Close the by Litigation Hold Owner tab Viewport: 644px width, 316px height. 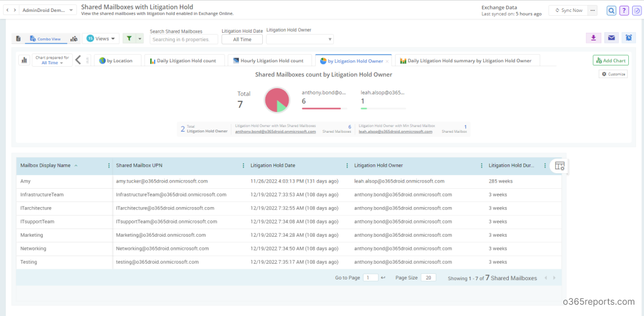click(x=387, y=61)
